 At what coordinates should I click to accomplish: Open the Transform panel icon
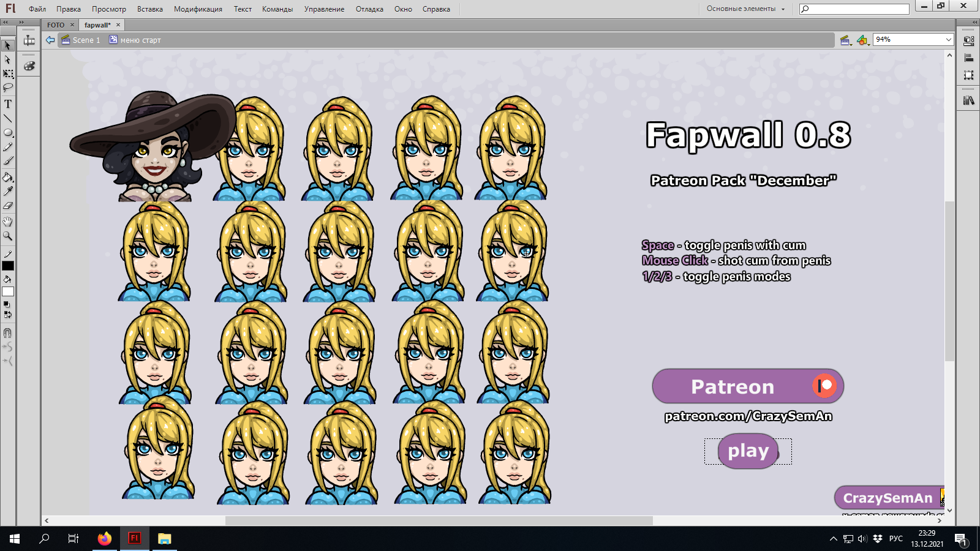pos(968,75)
